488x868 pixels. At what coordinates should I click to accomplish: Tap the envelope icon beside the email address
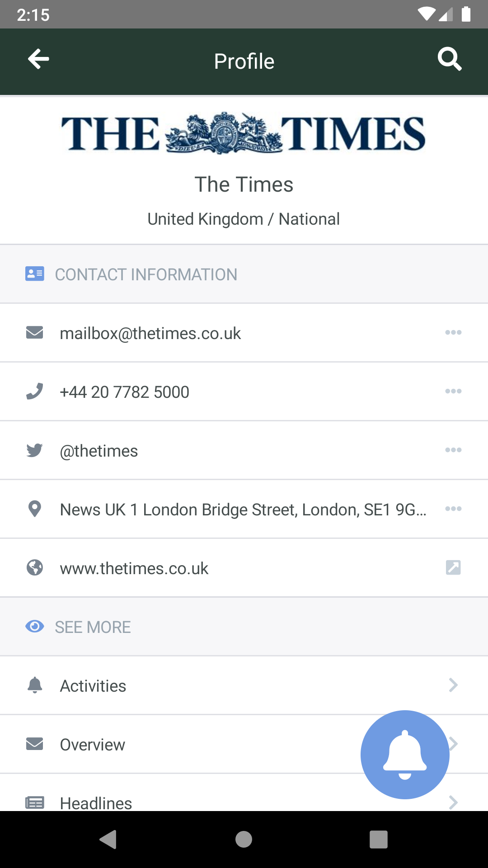(x=35, y=333)
